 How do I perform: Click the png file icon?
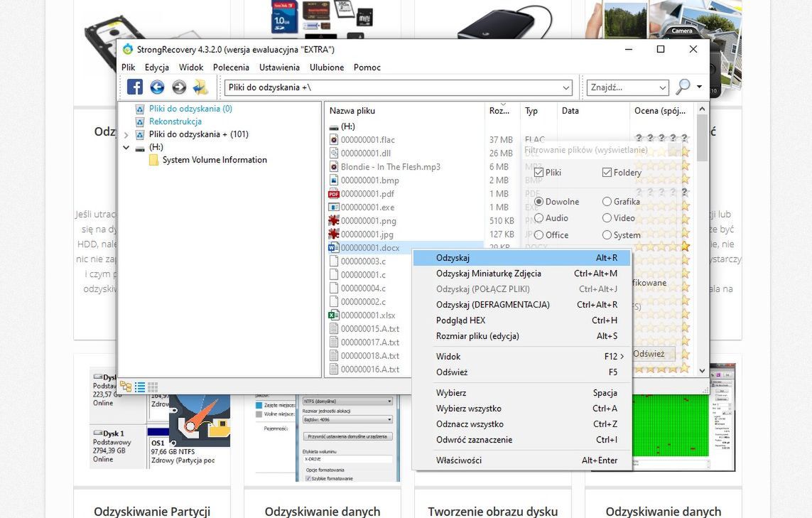click(334, 221)
